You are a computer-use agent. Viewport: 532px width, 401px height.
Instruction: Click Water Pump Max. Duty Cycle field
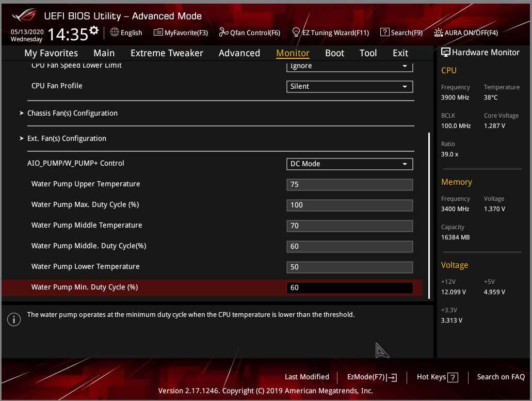(350, 205)
